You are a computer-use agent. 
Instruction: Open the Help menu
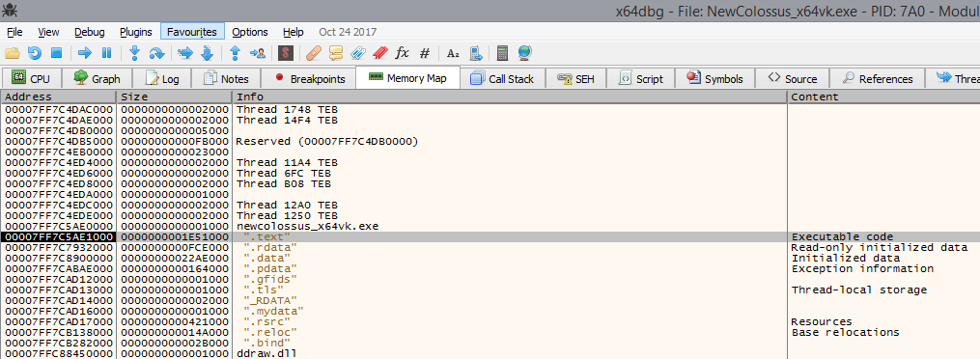pyautogui.click(x=294, y=32)
